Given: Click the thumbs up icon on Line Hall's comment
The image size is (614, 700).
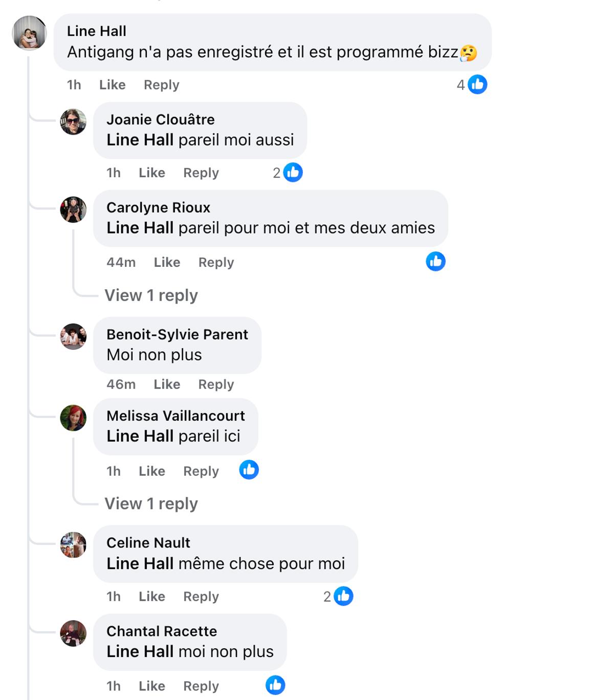Looking at the screenshot, I should point(477,84).
